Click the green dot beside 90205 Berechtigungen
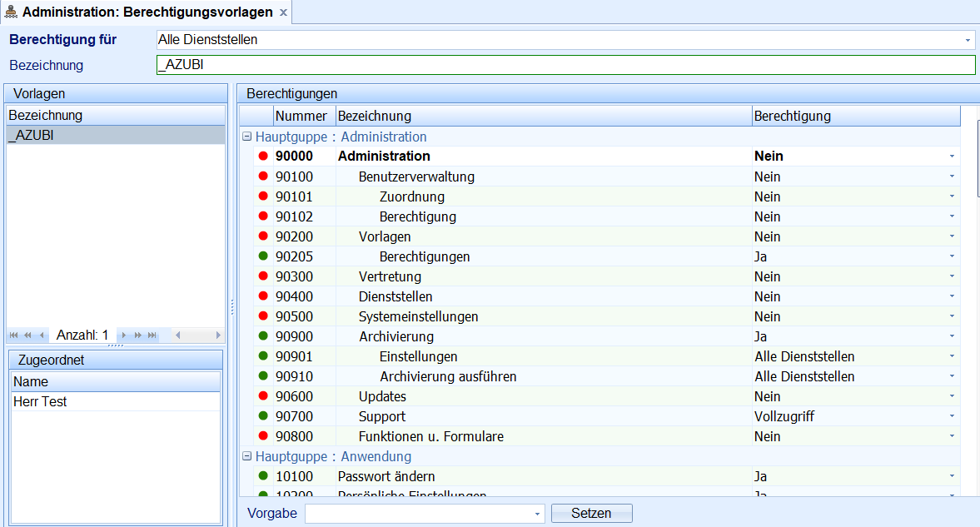This screenshot has width=980, height=527. click(x=263, y=256)
